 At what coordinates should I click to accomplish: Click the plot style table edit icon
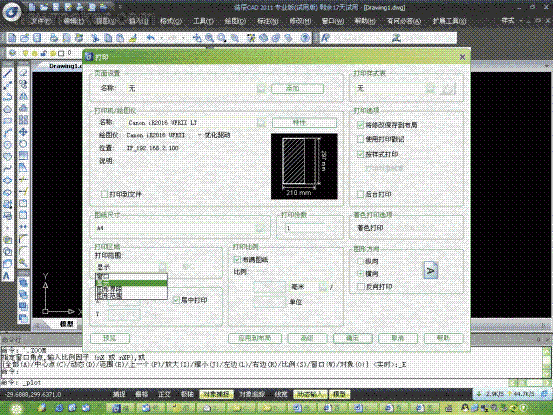point(448,89)
